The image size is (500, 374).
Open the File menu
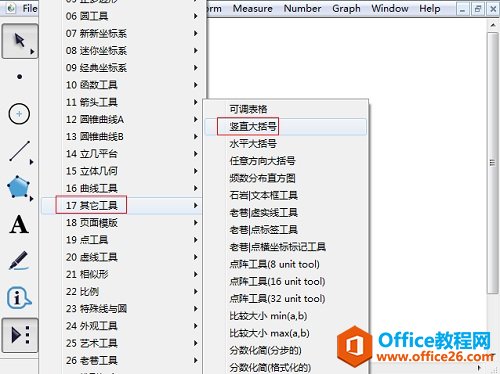point(30,8)
